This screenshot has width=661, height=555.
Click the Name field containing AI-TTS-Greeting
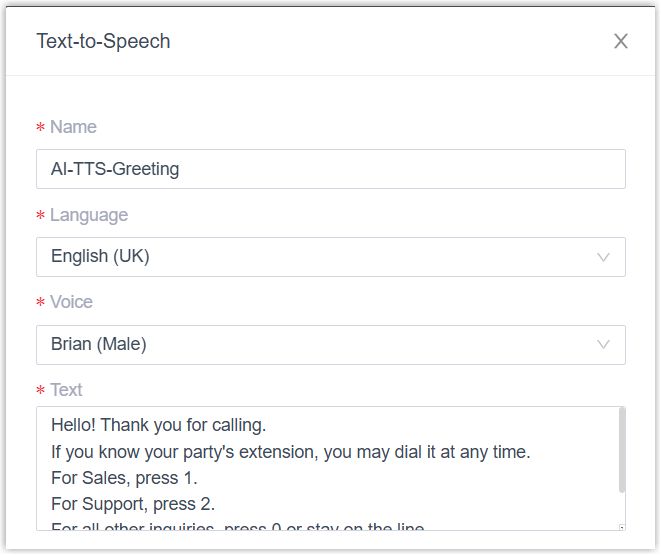point(330,169)
